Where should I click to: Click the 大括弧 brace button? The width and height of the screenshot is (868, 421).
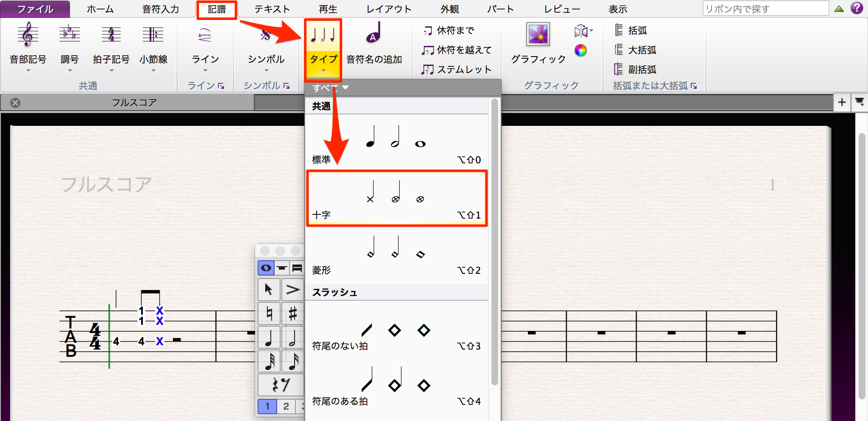(x=636, y=50)
